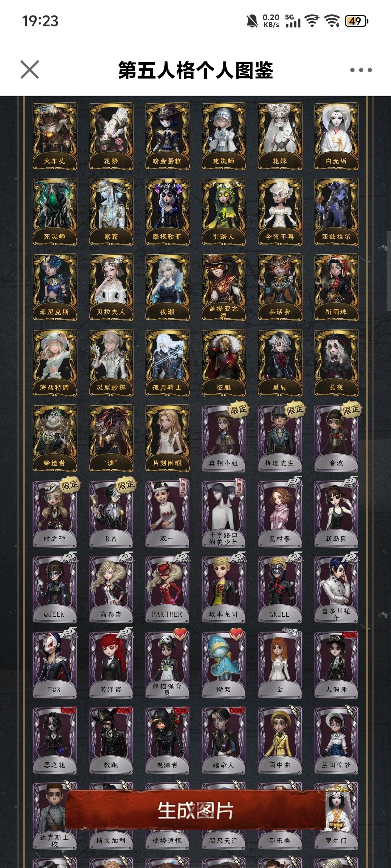Image resolution: width=391 pixels, height=868 pixels.
Task: Select the FOX masked character card
Action: click(x=55, y=665)
